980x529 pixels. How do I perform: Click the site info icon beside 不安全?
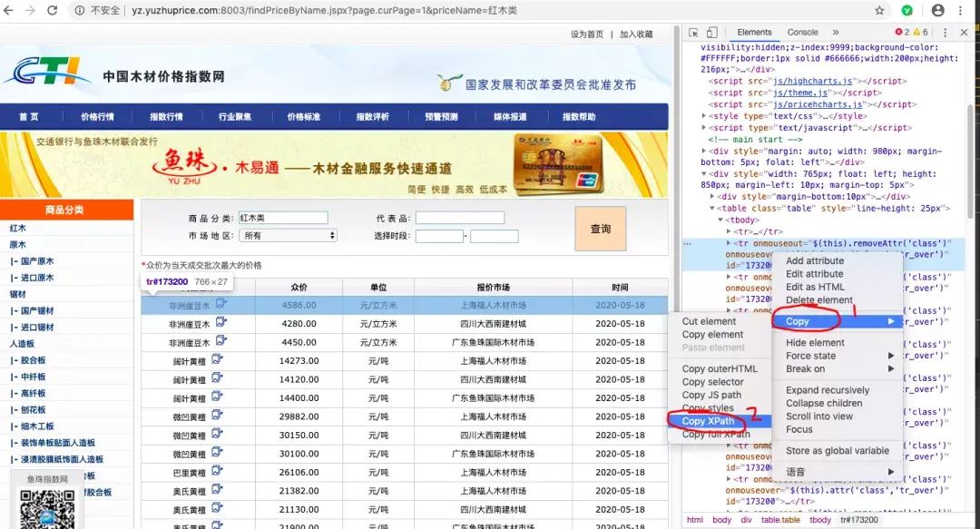pos(80,11)
